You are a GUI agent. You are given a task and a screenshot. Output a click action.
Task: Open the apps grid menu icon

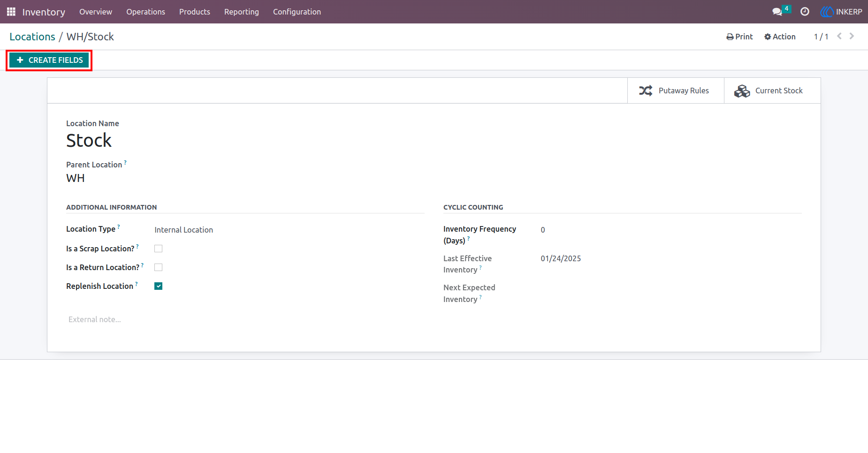pyautogui.click(x=11, y=12)
